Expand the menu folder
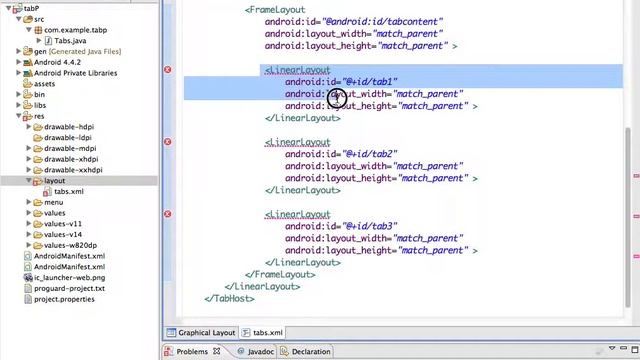Viewport: 640px width, 360px height. click(29, 202)
